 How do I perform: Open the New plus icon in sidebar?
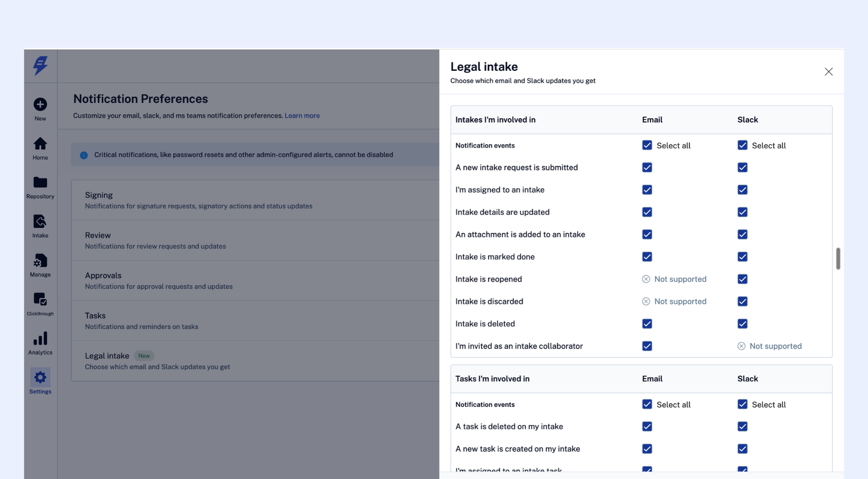[x=40, y=104]
